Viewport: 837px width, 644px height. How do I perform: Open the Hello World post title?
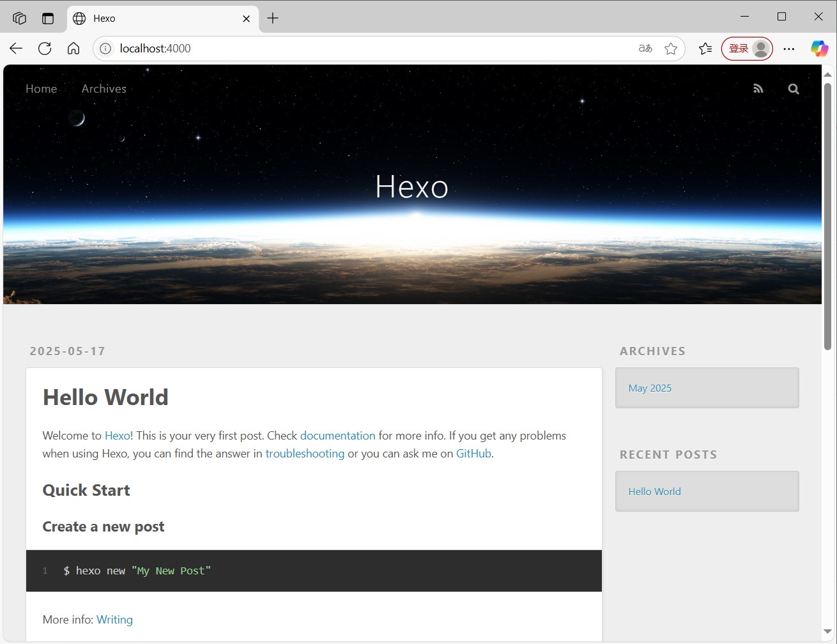pyautogui.click(x=105, y=397)
